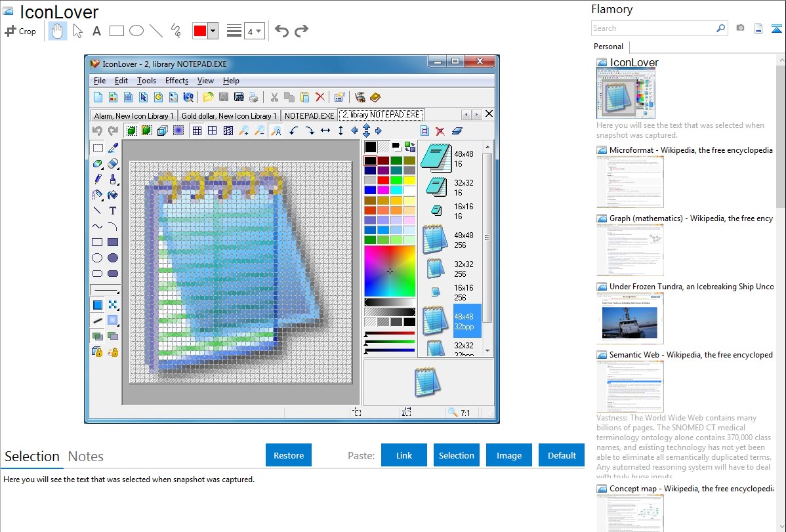Pick the freehand scribble tool

pos(176,31)
